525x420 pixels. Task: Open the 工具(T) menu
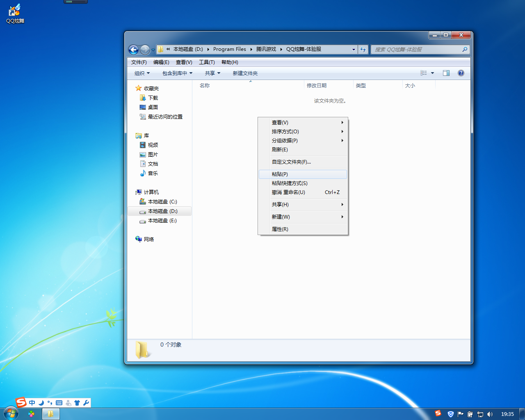pyautogui.click(x=207, y=62)
